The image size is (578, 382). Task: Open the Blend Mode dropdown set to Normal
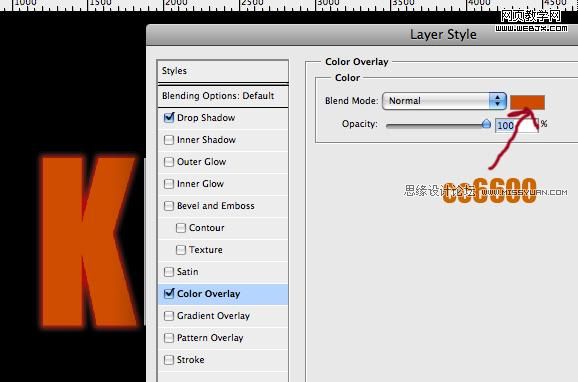pos(444,101)
